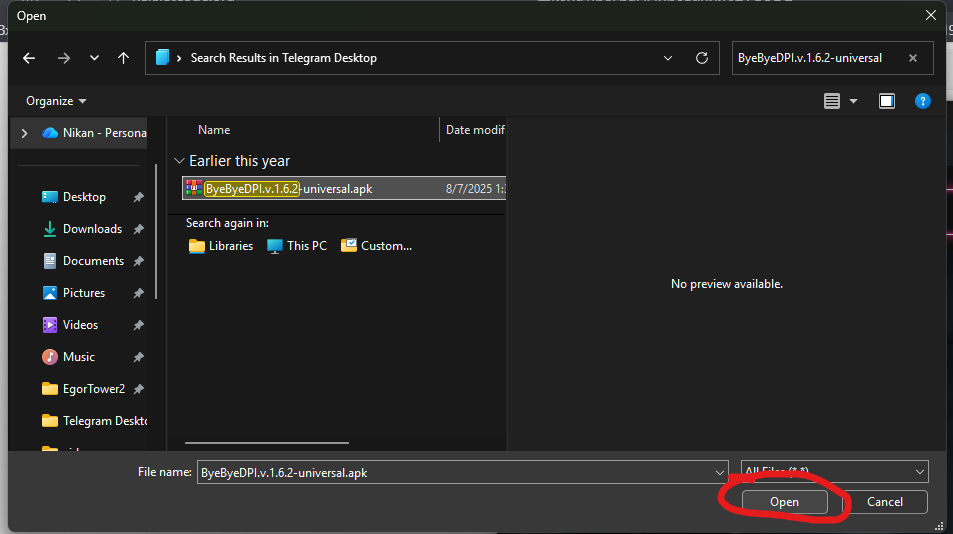Open Videos in the sidebar
Image resolution: width=953 pixels, height=534 pixels.
70,325
